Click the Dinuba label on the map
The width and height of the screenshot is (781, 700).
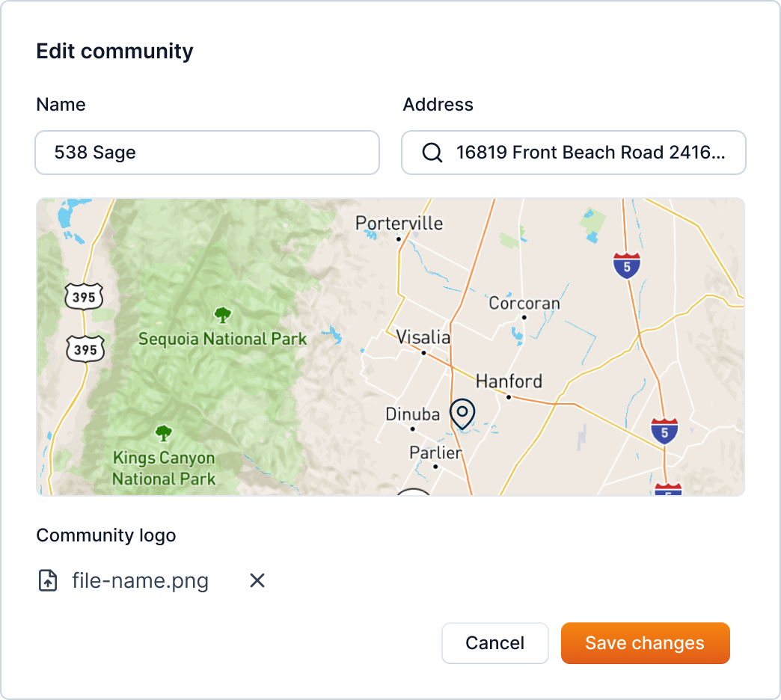[x=412, y=414]
